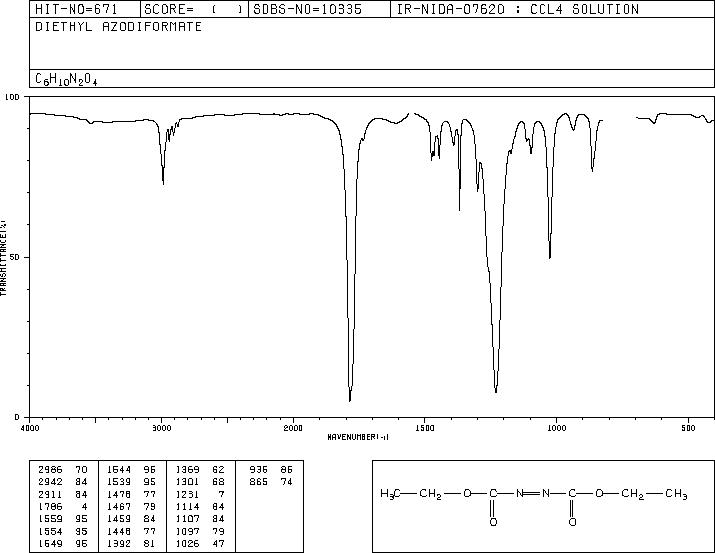Click the 2000 x-axis tick label
Image resolution: width=715 pixels, height=553 pixels.
click(x=293, y=428)
